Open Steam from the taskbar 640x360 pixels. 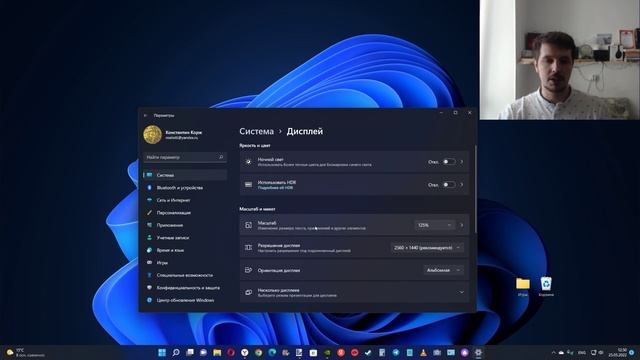coord(368,353)
